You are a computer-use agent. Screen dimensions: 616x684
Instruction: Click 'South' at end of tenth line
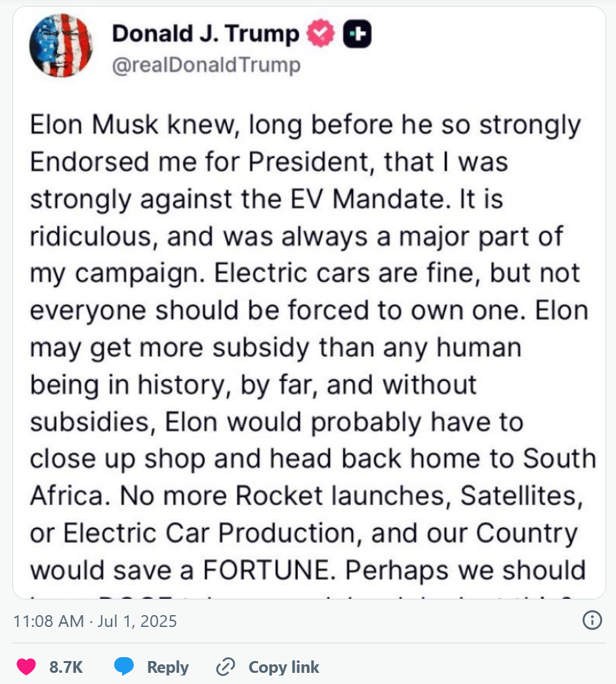[x=560, y=458]
